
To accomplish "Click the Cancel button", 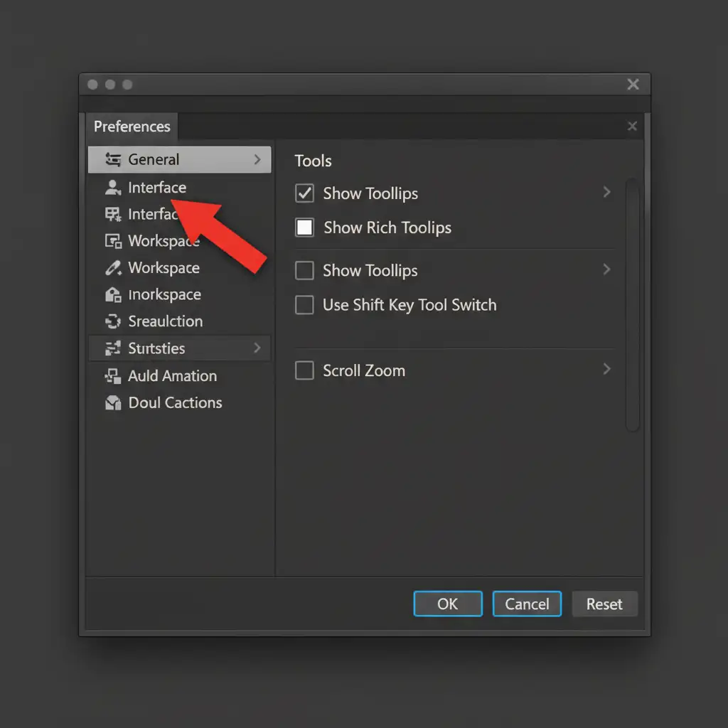I will pos(527,604).
